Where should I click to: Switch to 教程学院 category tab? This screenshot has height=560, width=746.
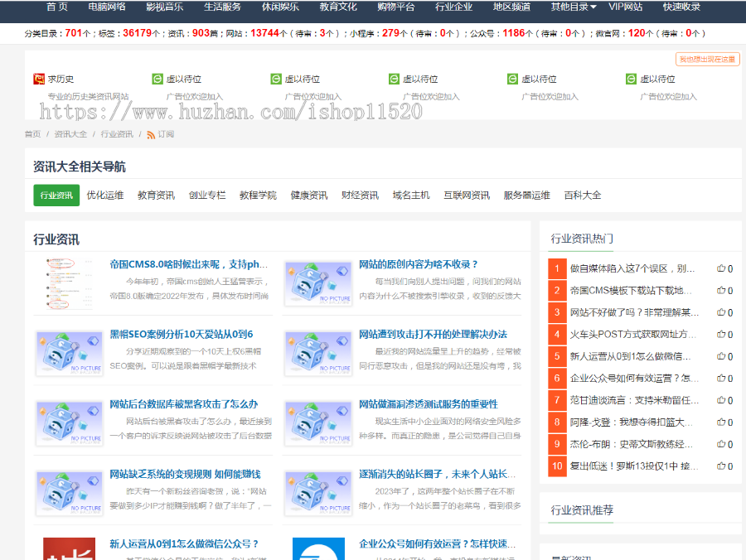258,196
